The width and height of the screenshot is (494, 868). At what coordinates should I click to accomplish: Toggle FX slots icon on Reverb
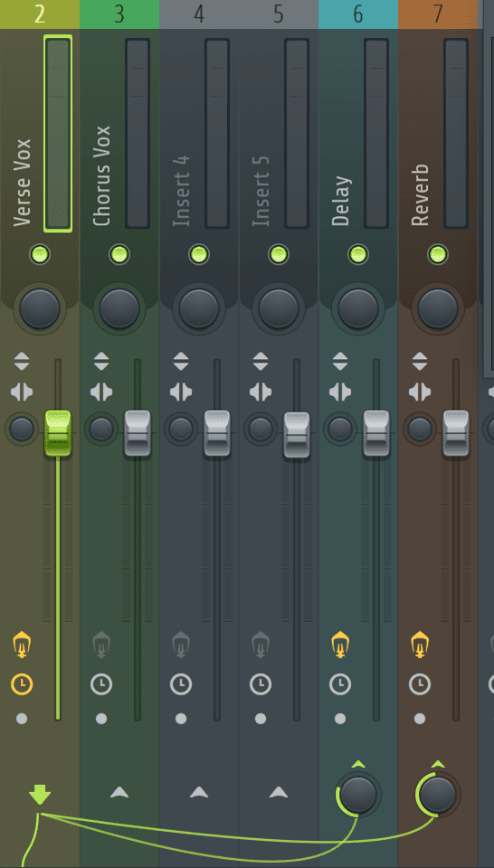[x=421, y=645]
